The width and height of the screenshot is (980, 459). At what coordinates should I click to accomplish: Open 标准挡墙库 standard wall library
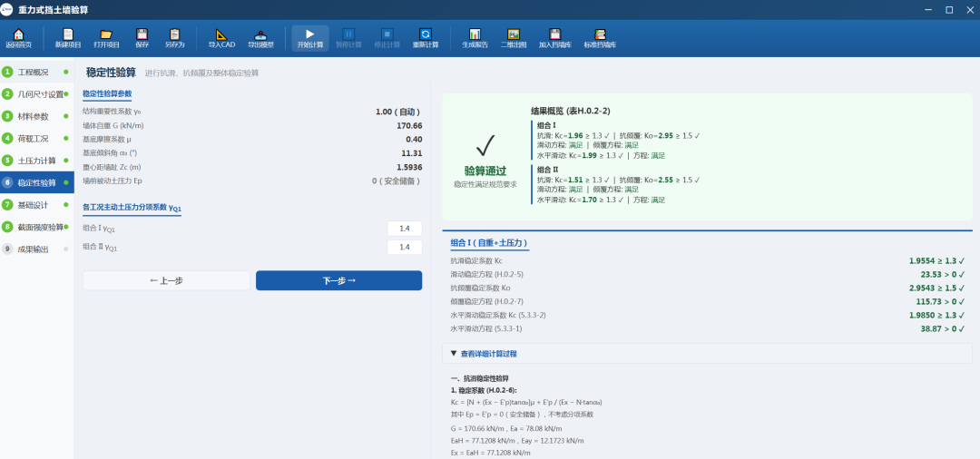pos(600,39)
